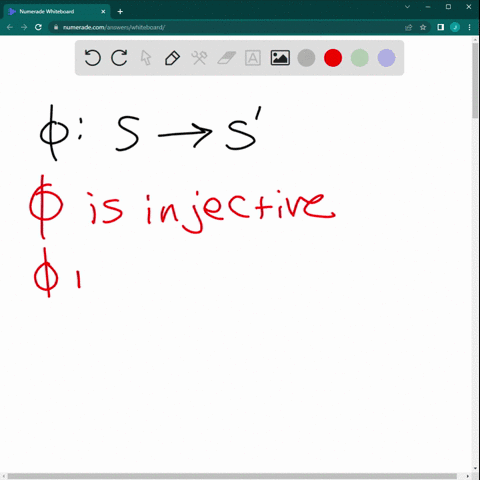Go forward with the browser forward arrow
Viewport: 480px width, 480px height.
(24, 27)
